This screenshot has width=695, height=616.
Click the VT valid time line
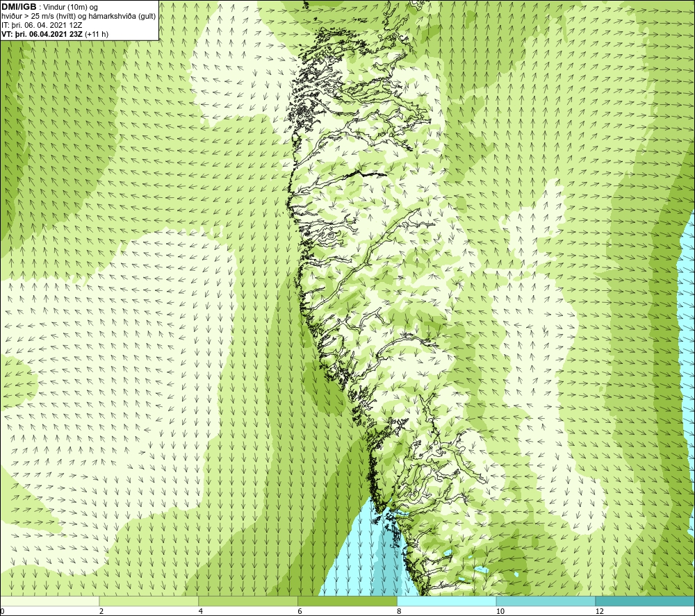(x=54, y=34)
